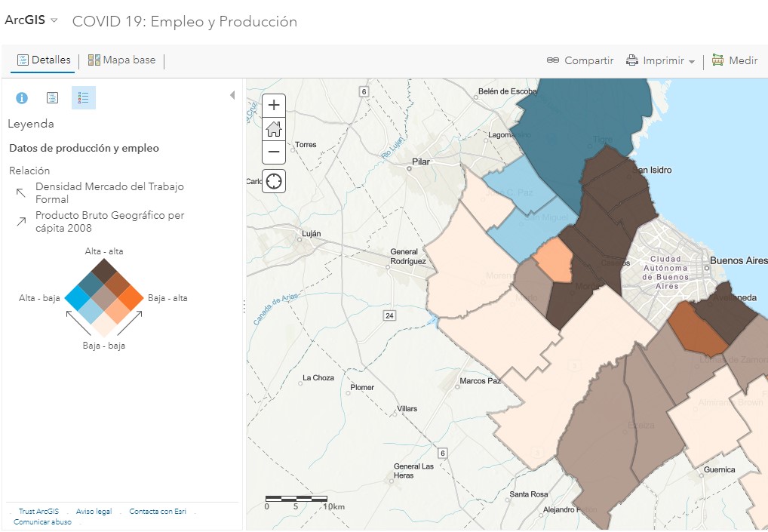The width and height of the screenshot is (768, 532).
Task: Open the ArcGIS dropdown menu
Action: coord(31,21)
